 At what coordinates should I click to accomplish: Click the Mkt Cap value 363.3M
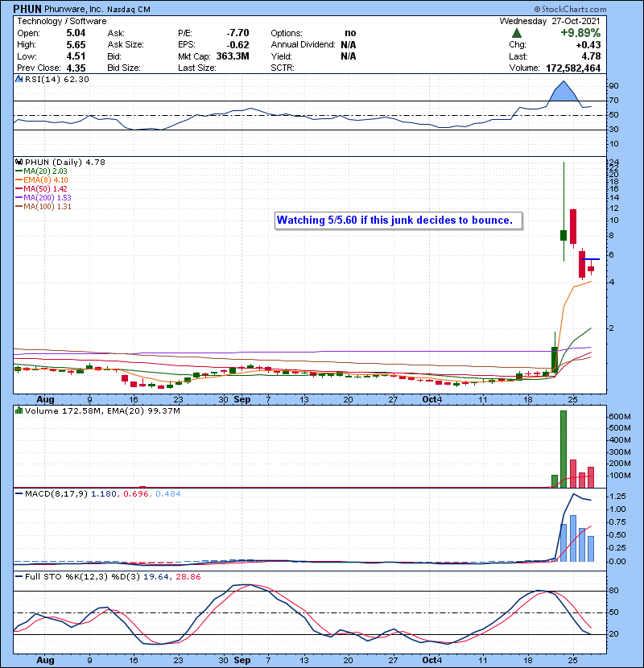point(233,56)
